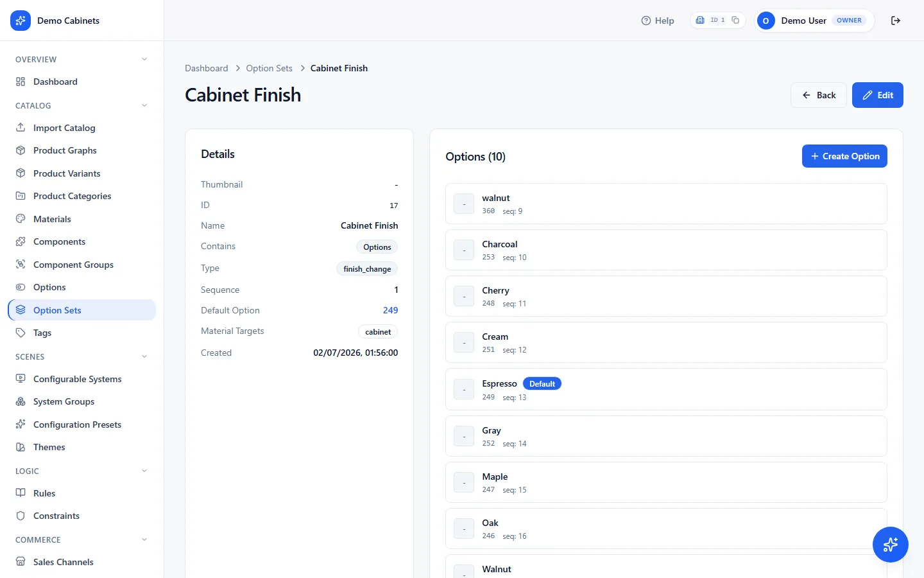
Task: Click the Themes swatch icon
Action: [21, 447]
